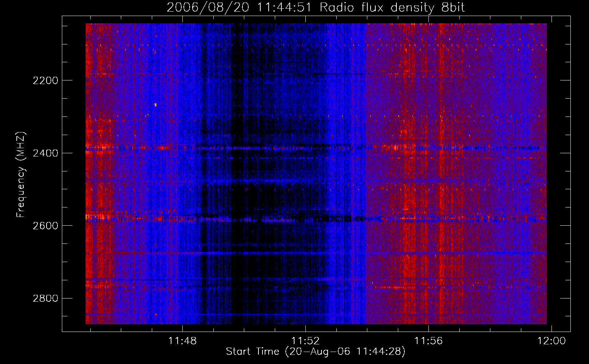Click the 'Start Time (20-Aug-06 11:44:28)' label

point(316,351)
